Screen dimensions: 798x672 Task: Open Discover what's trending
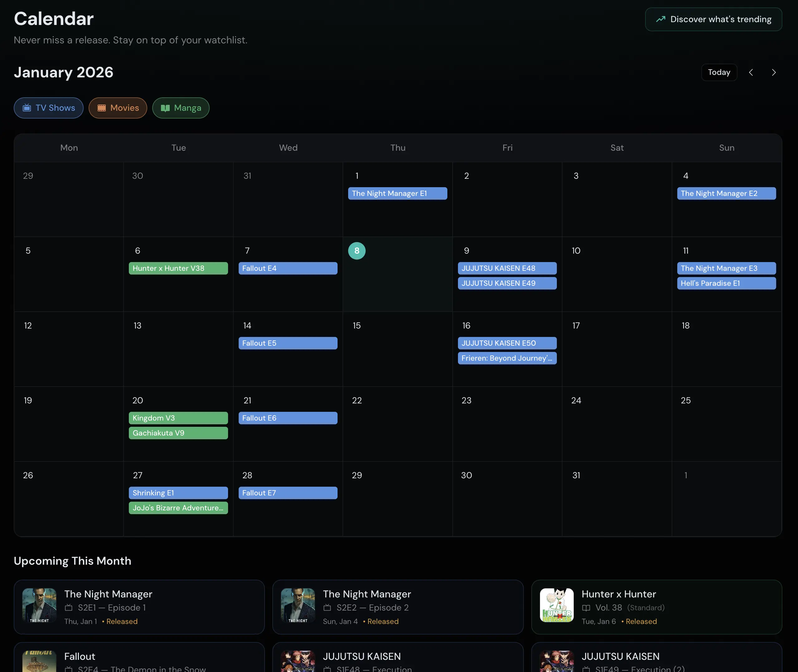click(713, 19)
